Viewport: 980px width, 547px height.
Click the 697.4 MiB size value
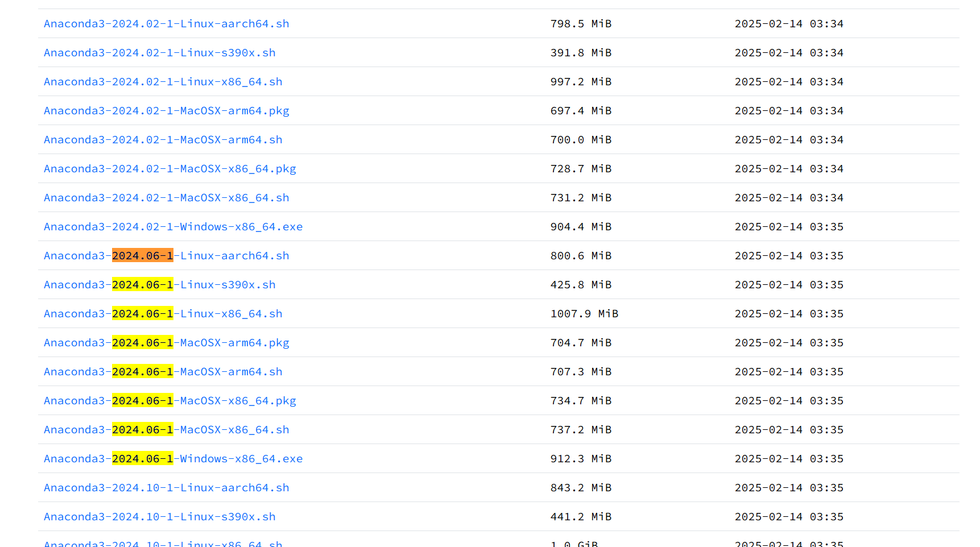point(581,111)
